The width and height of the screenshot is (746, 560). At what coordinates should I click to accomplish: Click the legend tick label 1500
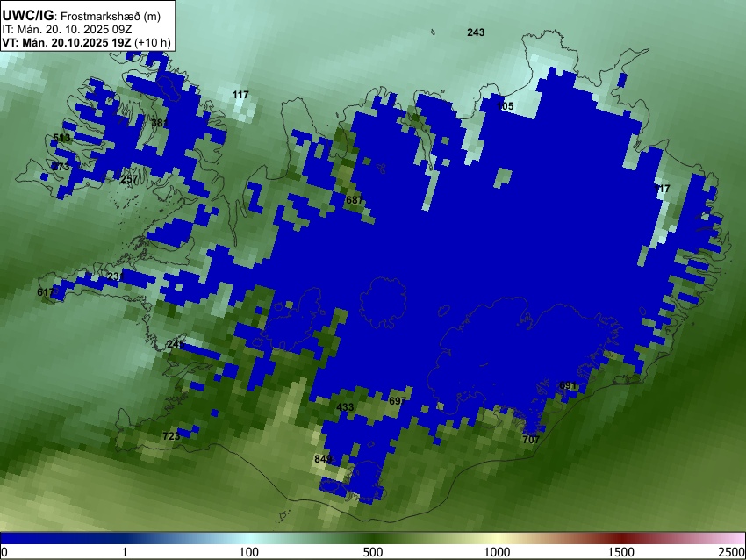pyautogui.click(x=621, y=552)
